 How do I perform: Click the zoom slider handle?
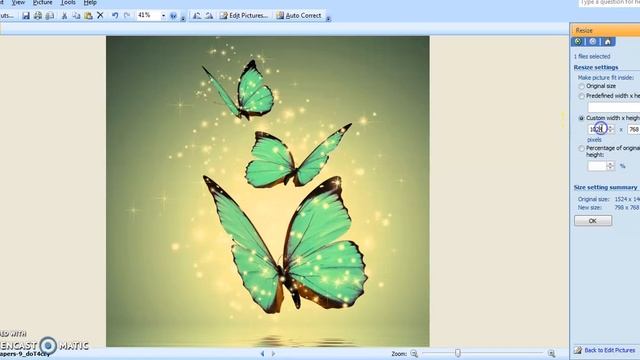click(458, 353)
